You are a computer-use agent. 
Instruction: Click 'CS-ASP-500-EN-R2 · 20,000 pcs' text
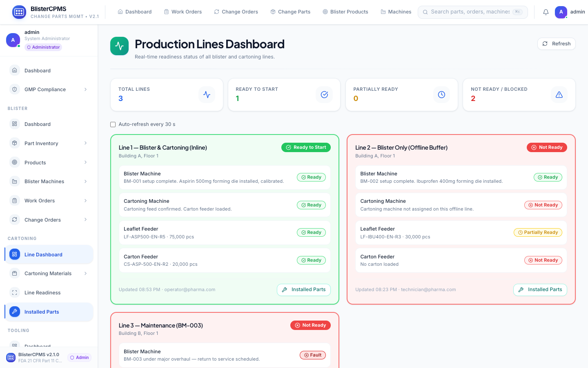160,264
